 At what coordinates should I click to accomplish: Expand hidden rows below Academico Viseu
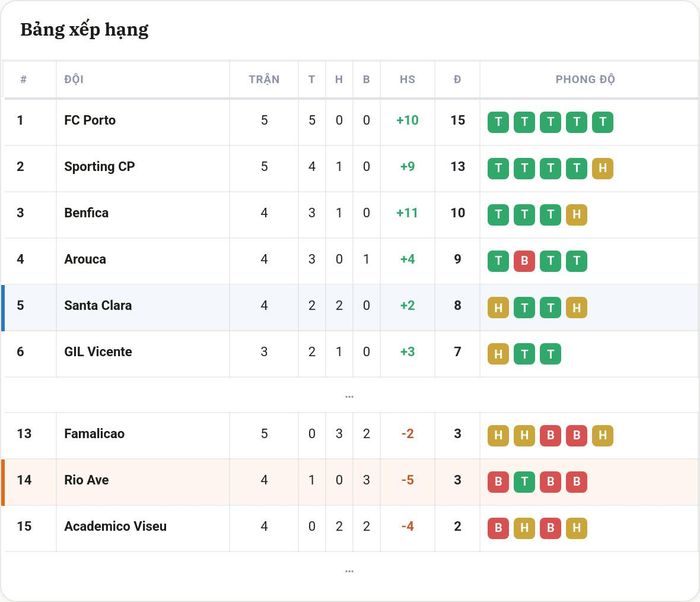[349, 571]
